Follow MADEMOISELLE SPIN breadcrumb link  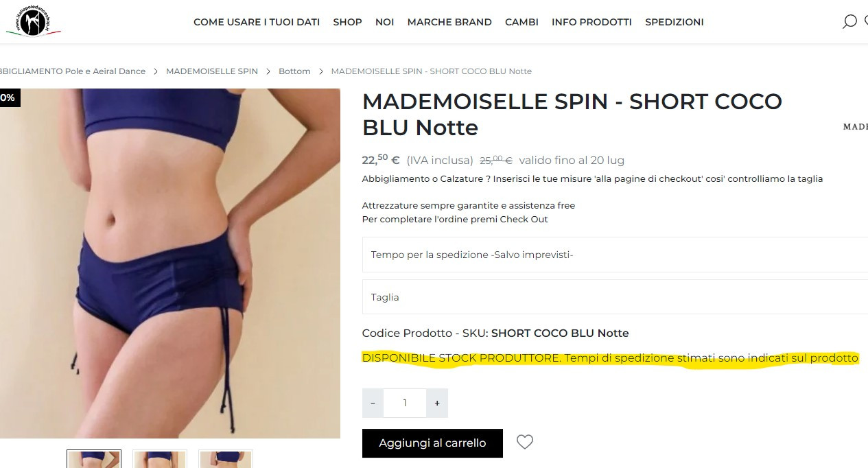click(212, 71)
